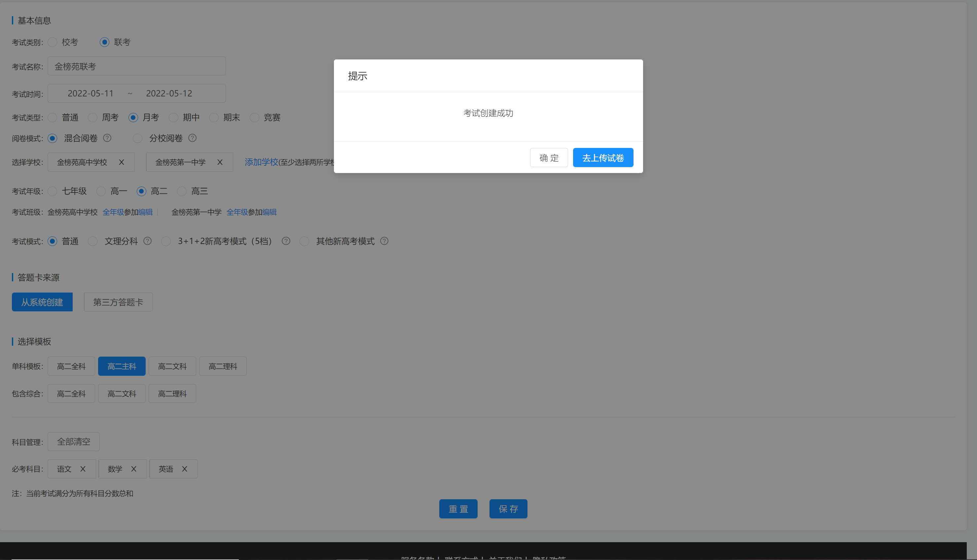Click help icon beside 3+1+2新高考模式
The width and height of the screenshot is (977, 560).
pos(286,241)
